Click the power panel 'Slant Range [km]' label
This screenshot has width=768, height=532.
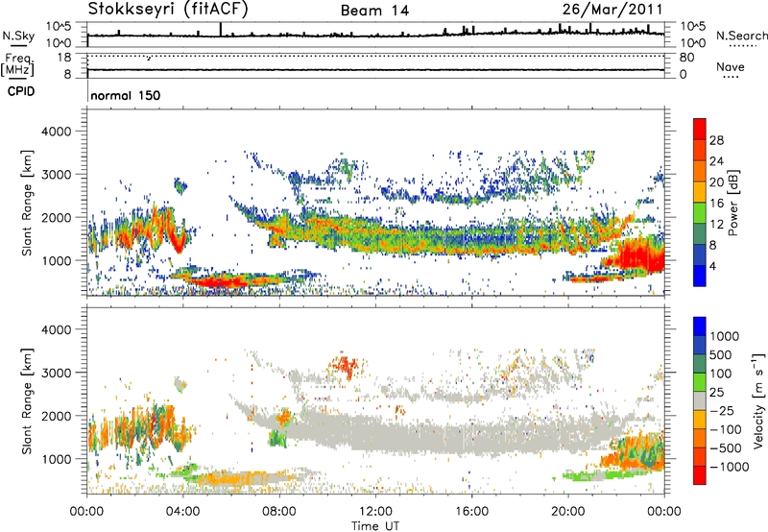point(27,203)
